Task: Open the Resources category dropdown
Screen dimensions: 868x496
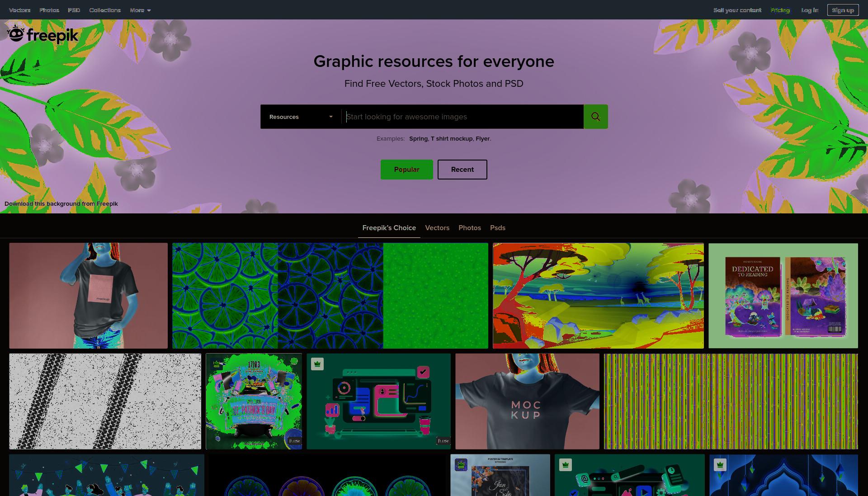Action: click(301, 117)
